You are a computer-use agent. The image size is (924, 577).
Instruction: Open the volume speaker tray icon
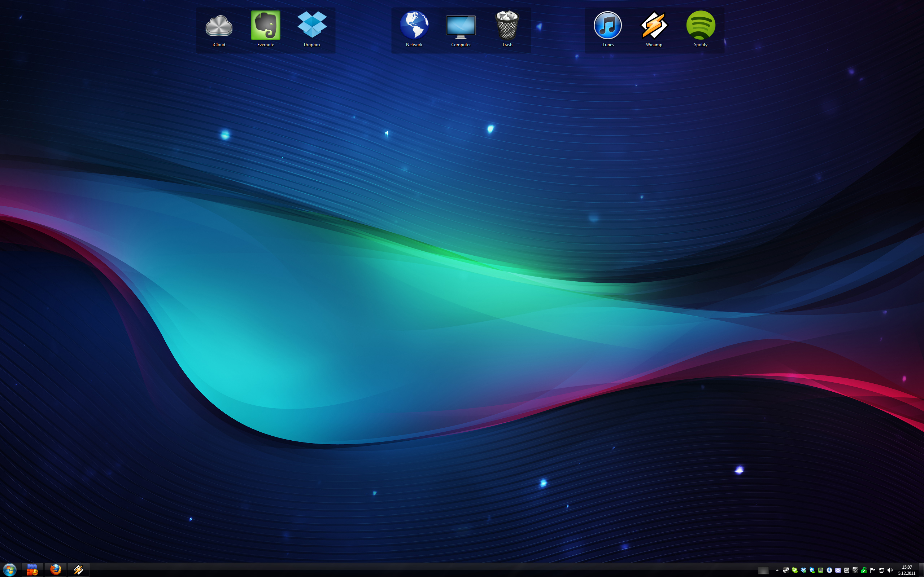click(890, 571)
